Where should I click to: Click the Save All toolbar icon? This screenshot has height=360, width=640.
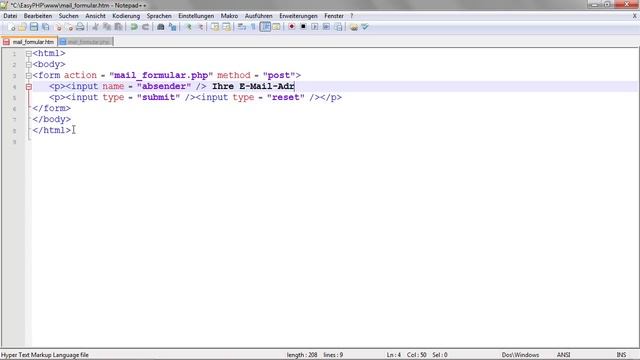coord(46,27)
